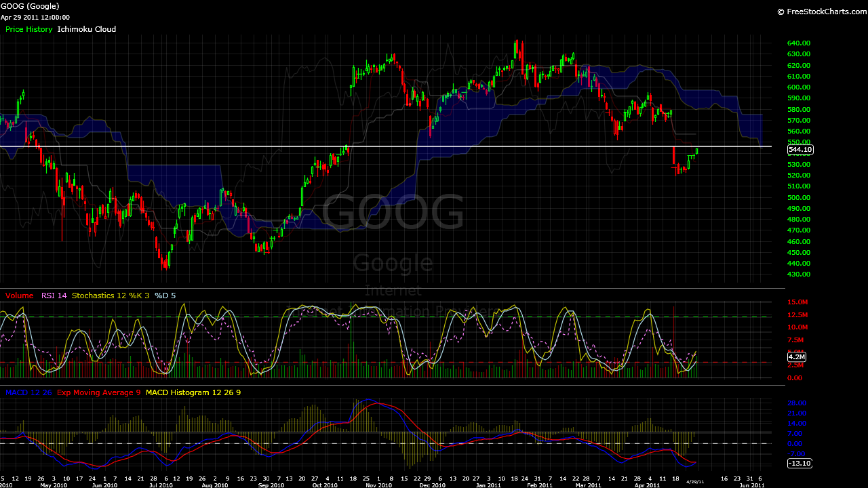Select the Price History indicator label
This screenshot has width=868, height=488.
(x=28, y=29)
